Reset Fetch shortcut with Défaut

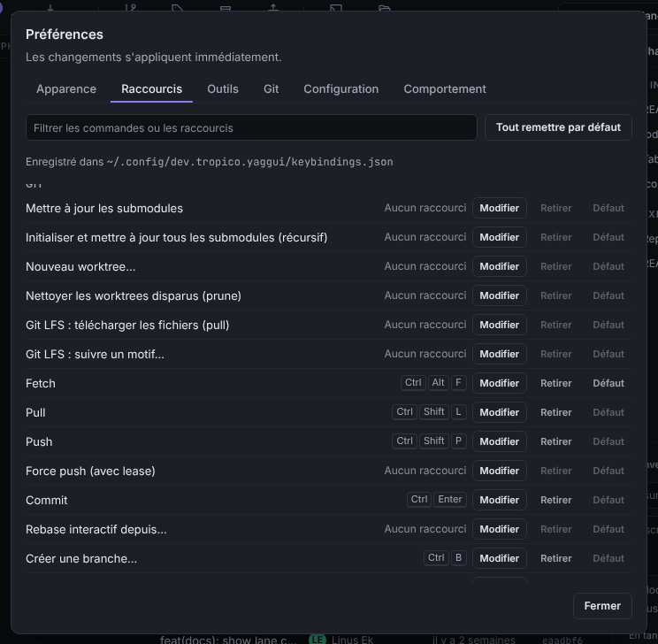click(608, 383)
